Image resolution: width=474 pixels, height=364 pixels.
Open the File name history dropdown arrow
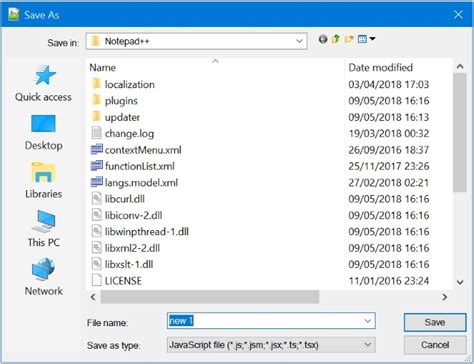[x=368, y=321]
